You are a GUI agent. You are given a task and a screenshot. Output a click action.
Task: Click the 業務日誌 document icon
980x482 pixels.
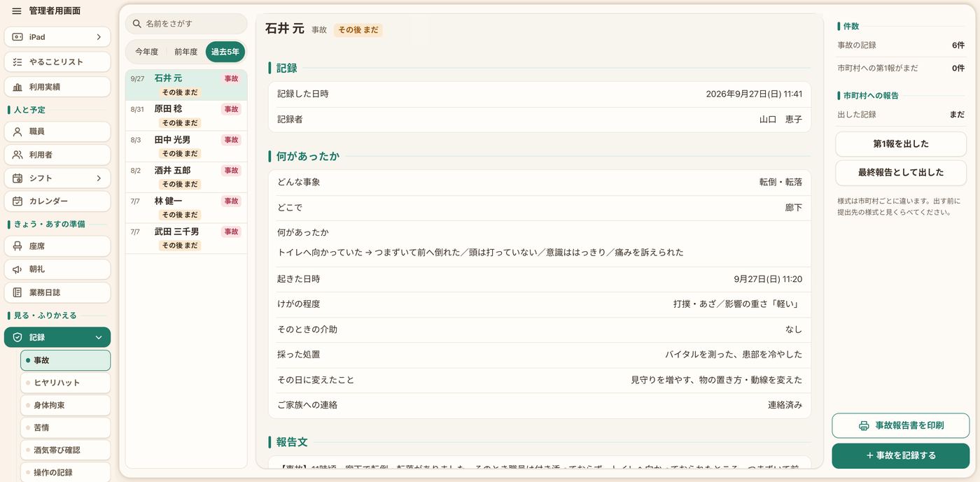(x=17, y=292)
